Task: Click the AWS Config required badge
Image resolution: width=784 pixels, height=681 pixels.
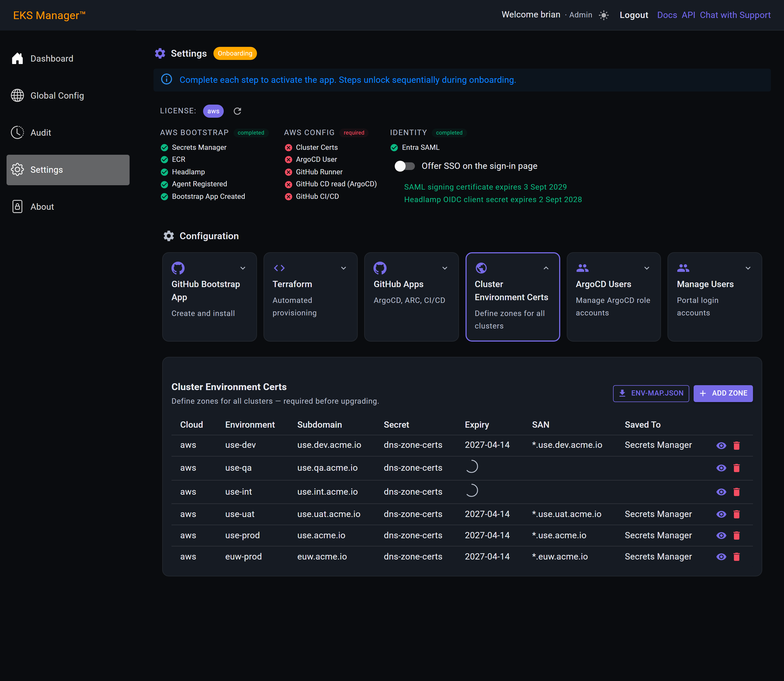Action: [354, 133]
